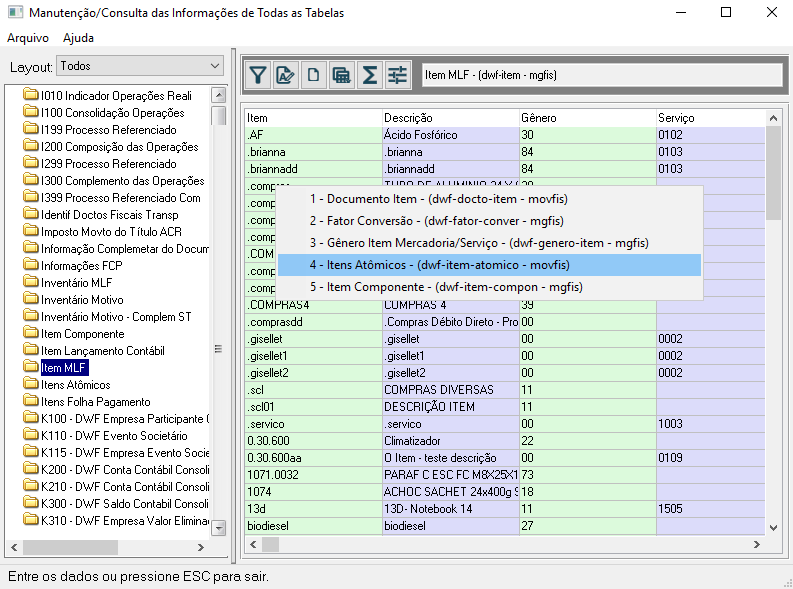Click the sigma totals icon

click(x=369, y=75)
